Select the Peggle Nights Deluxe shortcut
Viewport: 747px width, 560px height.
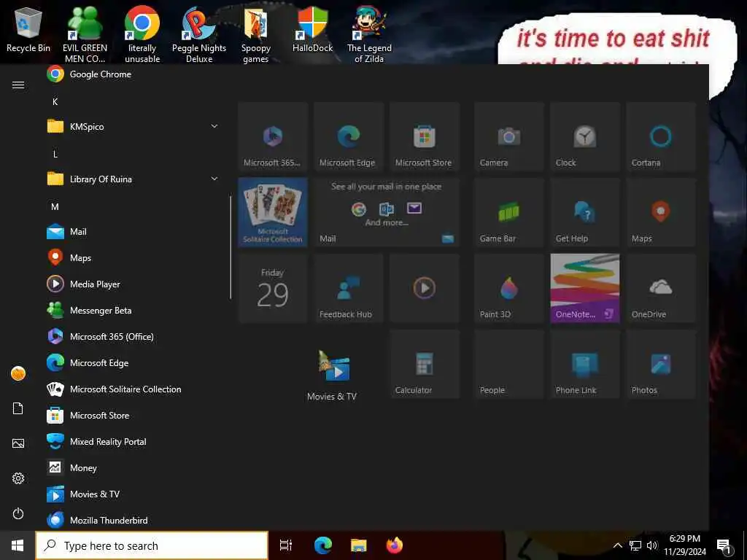(199, 35)
